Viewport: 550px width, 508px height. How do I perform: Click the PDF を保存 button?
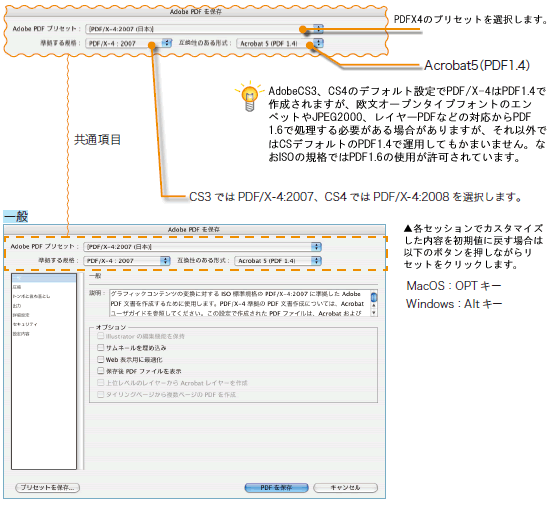tap(276, 487)
